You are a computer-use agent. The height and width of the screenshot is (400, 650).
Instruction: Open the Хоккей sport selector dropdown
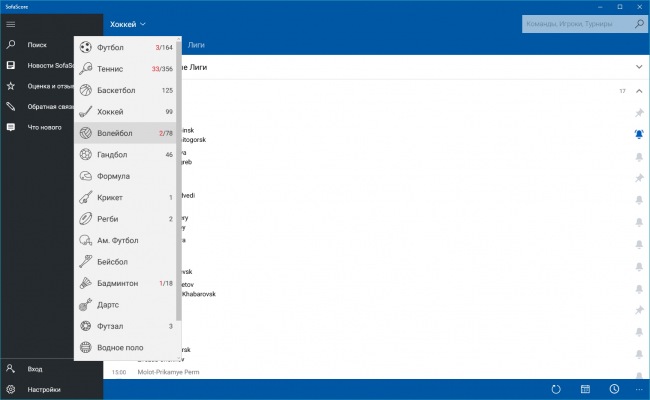point(128,24)
